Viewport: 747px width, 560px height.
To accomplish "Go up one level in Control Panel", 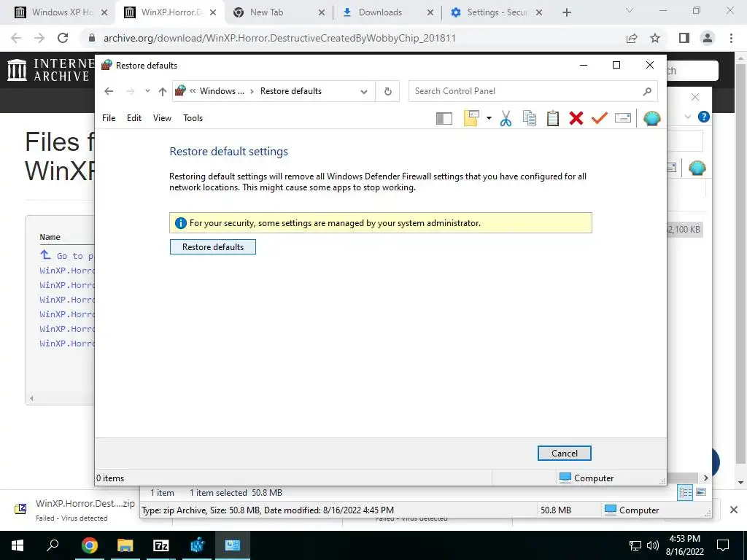I will coord(163,91).
